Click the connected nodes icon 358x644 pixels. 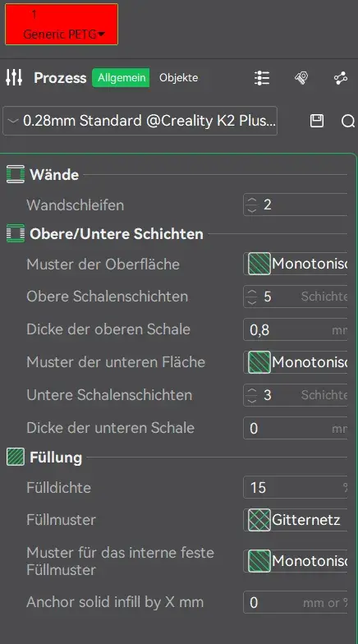pyautogui.click(x=340, y=77)
